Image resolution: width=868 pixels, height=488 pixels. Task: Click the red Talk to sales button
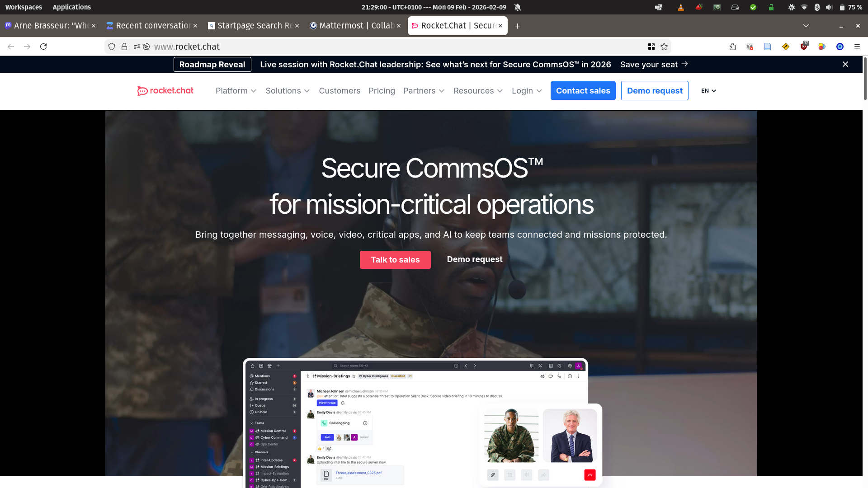pyautogui.click(x=395, y=260)
